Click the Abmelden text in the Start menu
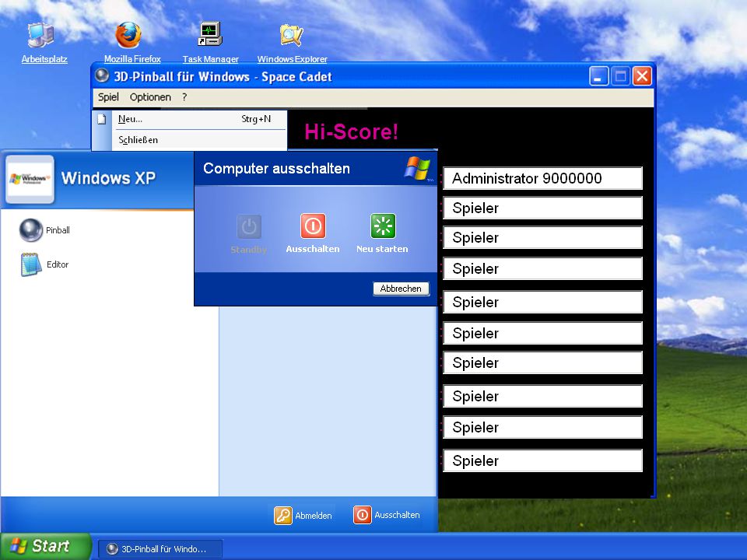The image size is (747, 560). pos(314,515)
